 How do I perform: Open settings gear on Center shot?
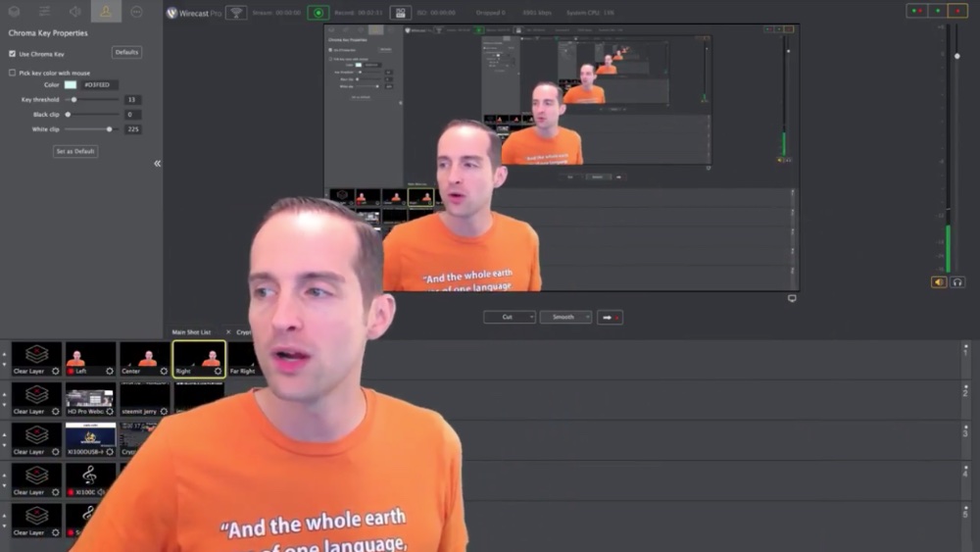coord(164,372)
